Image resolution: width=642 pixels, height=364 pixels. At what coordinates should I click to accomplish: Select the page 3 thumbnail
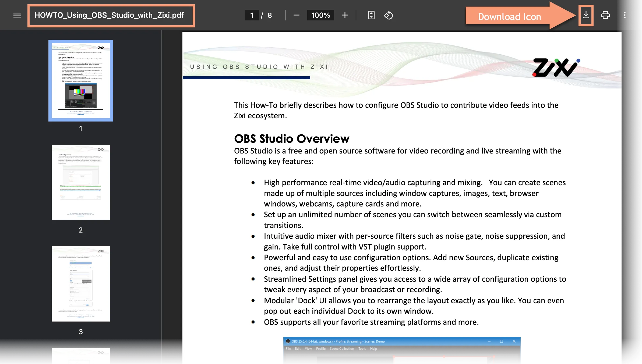tap(81, 284)
